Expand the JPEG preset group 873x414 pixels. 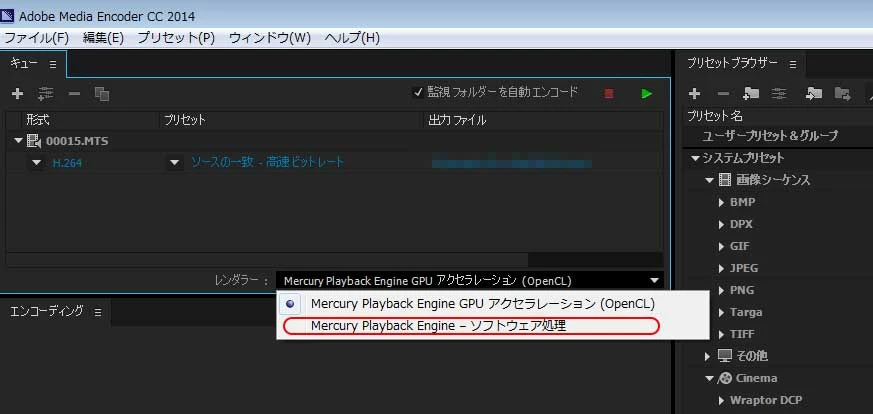click(x=722, y=268)
